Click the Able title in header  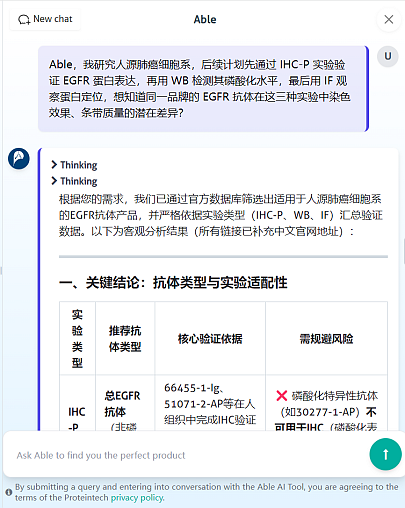tap(205, 19)
